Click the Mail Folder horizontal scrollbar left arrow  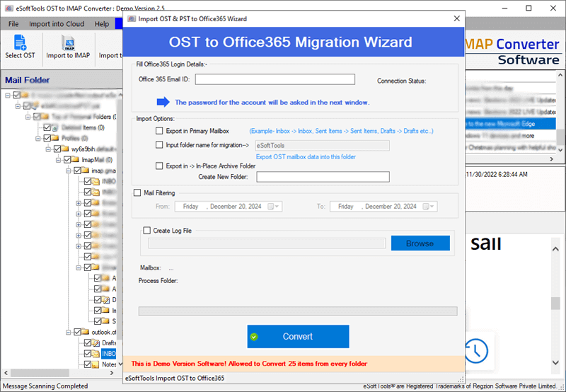pyautogui.click(x=6, y=373)
